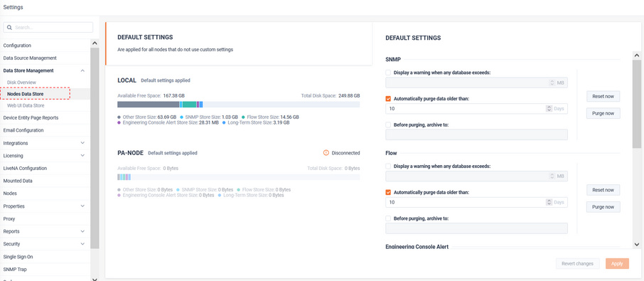Collapse the Data Store Management section

[x=82, y=70]
